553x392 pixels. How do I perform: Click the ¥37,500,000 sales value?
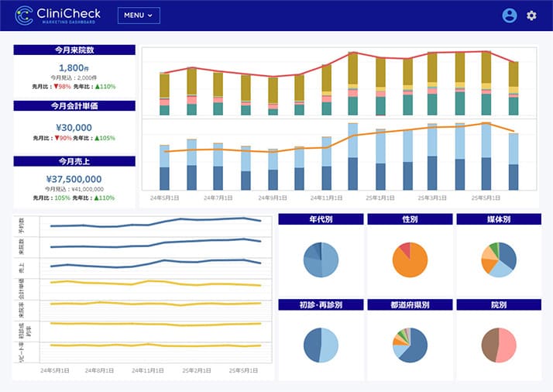coord(74,179)
